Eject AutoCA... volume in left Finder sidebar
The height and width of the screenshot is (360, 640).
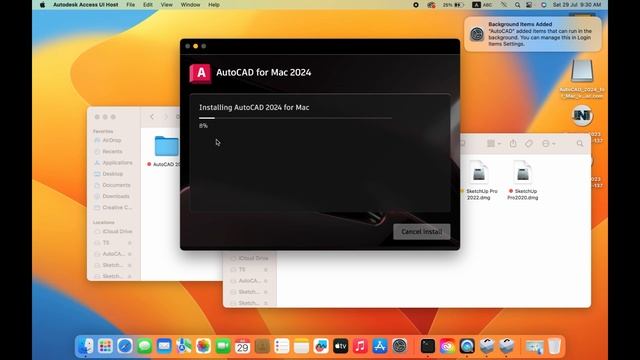pos(130,254)
